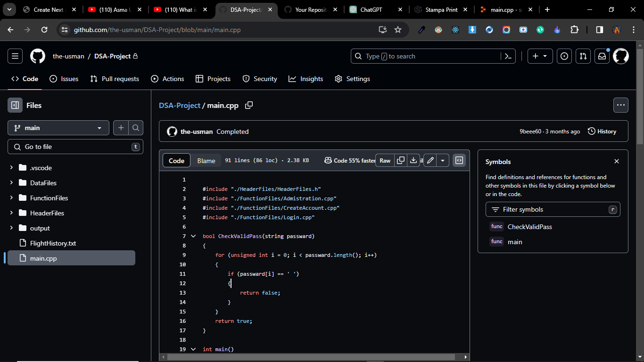The height and width of the screenshot is (362, 644).
Task: Toggle the symbols panel button
Action: tap(459, 160)
